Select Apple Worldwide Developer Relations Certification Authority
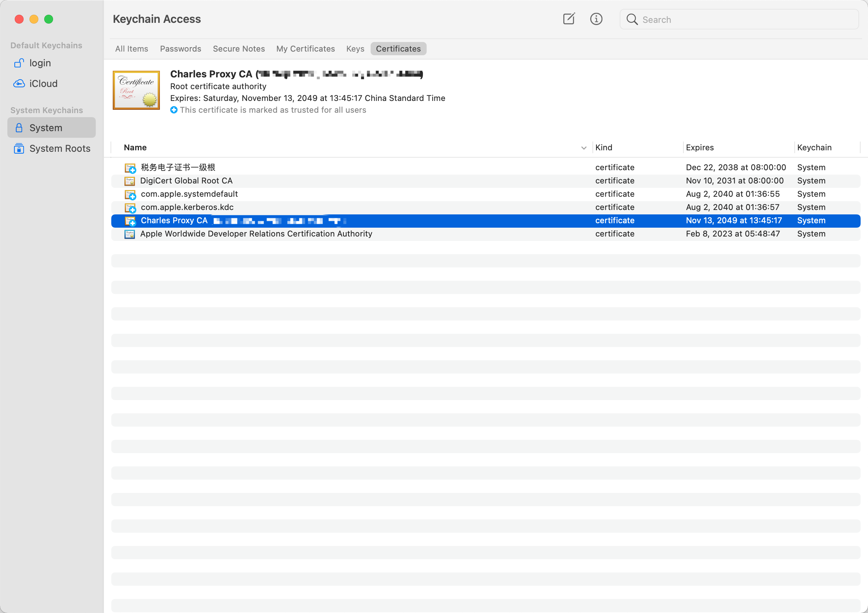Viewport: 868px width, 613px height. [256, 234]
